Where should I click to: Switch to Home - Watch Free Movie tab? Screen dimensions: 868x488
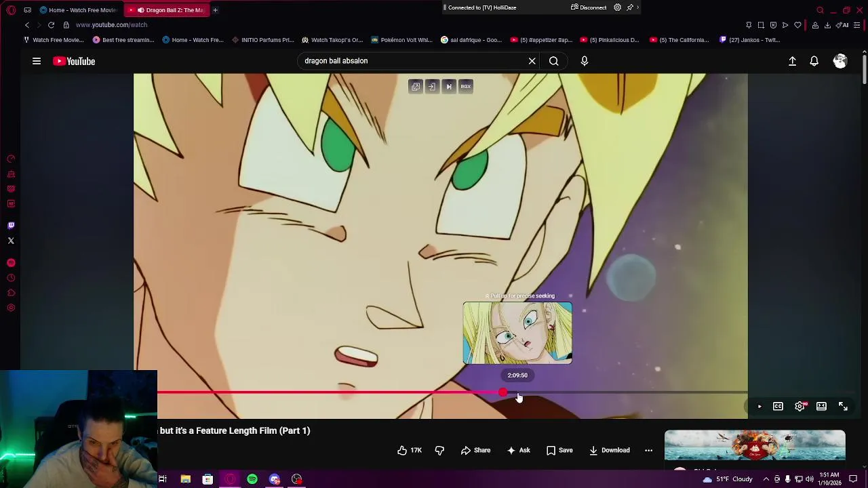click(x=78, y=10)
